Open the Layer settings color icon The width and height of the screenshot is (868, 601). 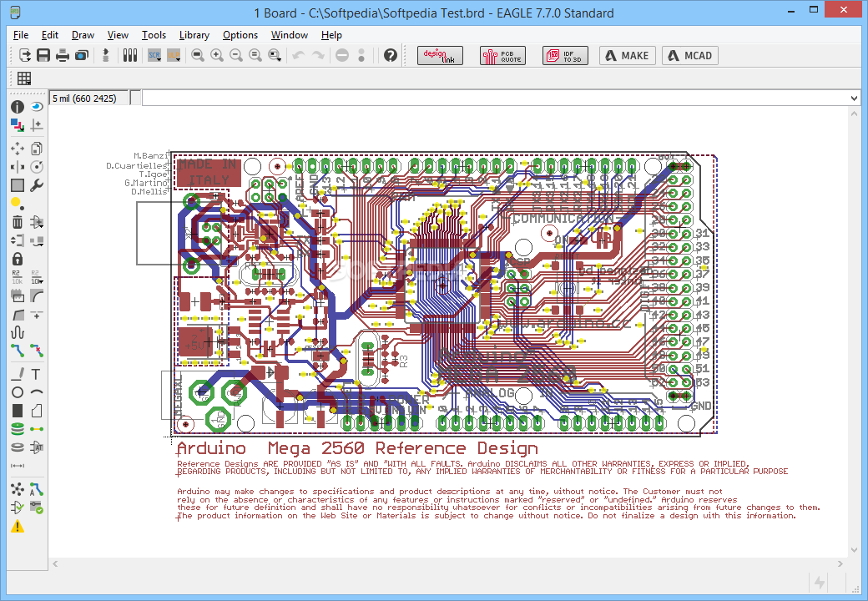click(x=18, y=125)
